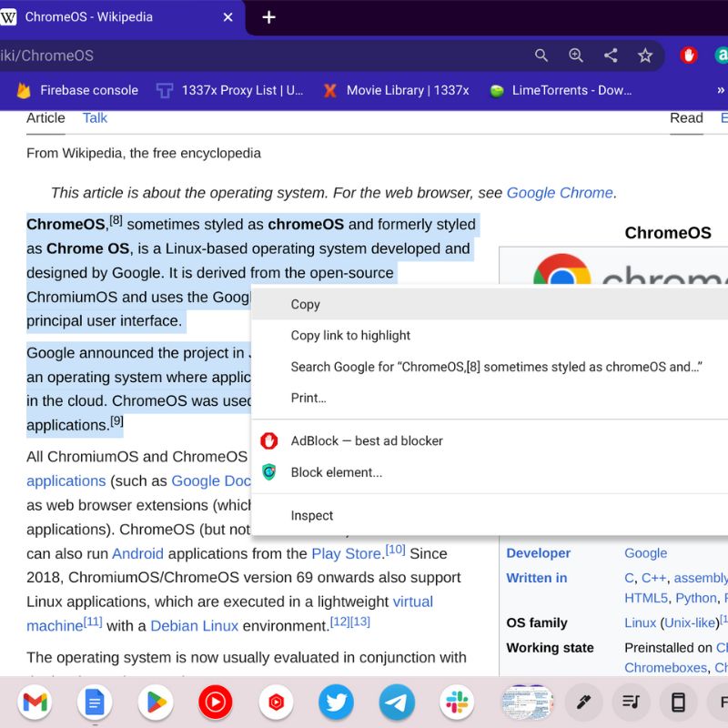Open Gmail from the shelf
728x728 pixels.
point(34,702)
